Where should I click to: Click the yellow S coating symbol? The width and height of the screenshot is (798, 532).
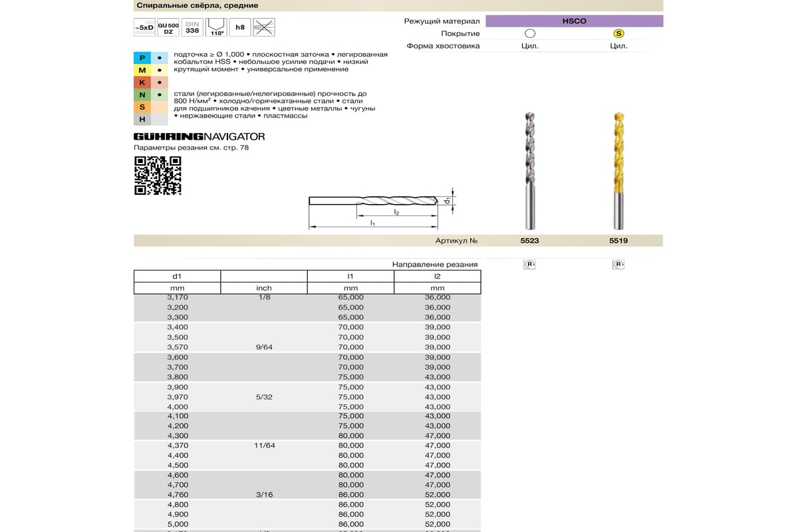tap(618, 34)
